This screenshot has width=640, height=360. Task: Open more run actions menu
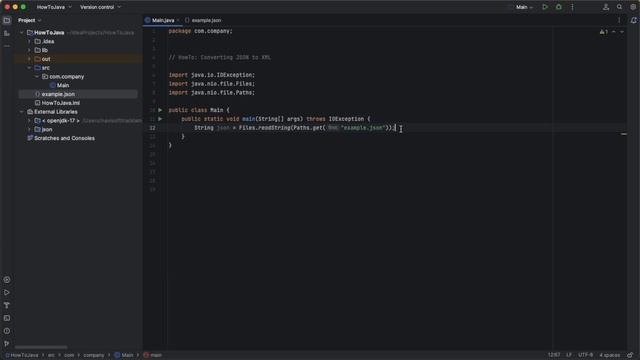pyautogui.click(x=572, y=7)
